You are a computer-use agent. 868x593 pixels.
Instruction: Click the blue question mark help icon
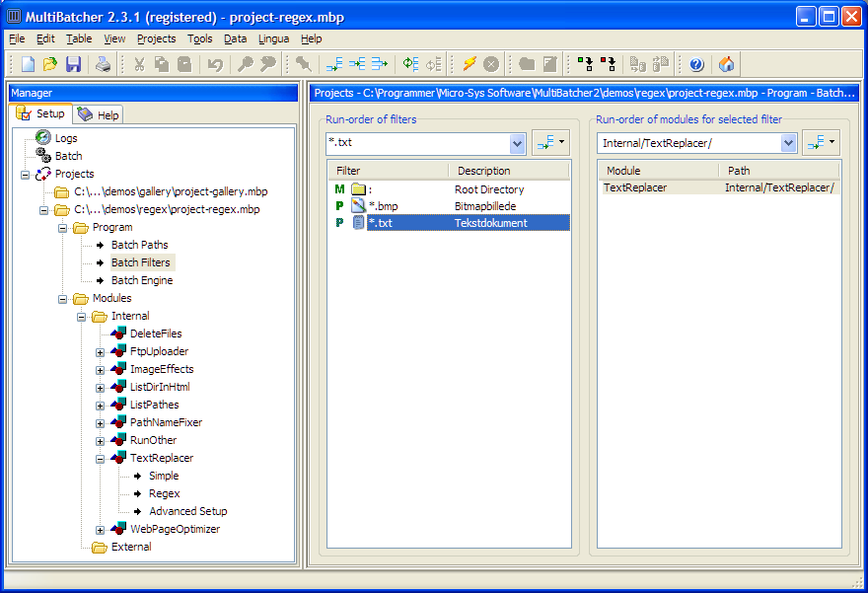point(697,65)
